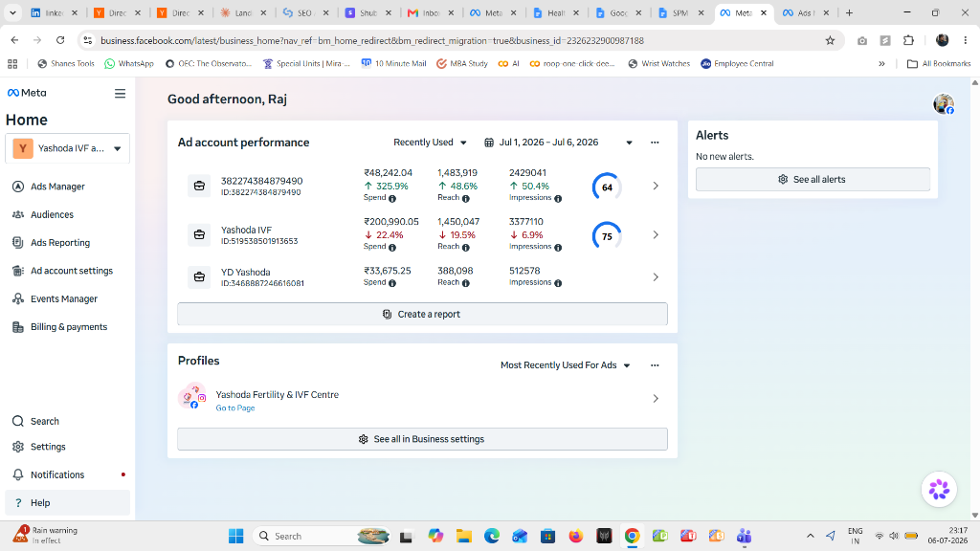Open the tab search dropdown arrow
Viewport: 980px width, 551px height.
pyautogui.click(x=12, y=12)
